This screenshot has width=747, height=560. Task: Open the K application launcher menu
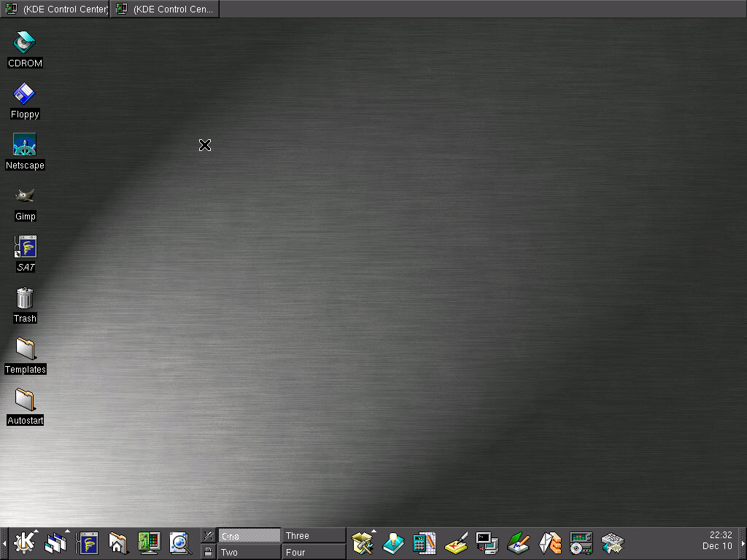[24, 543]
